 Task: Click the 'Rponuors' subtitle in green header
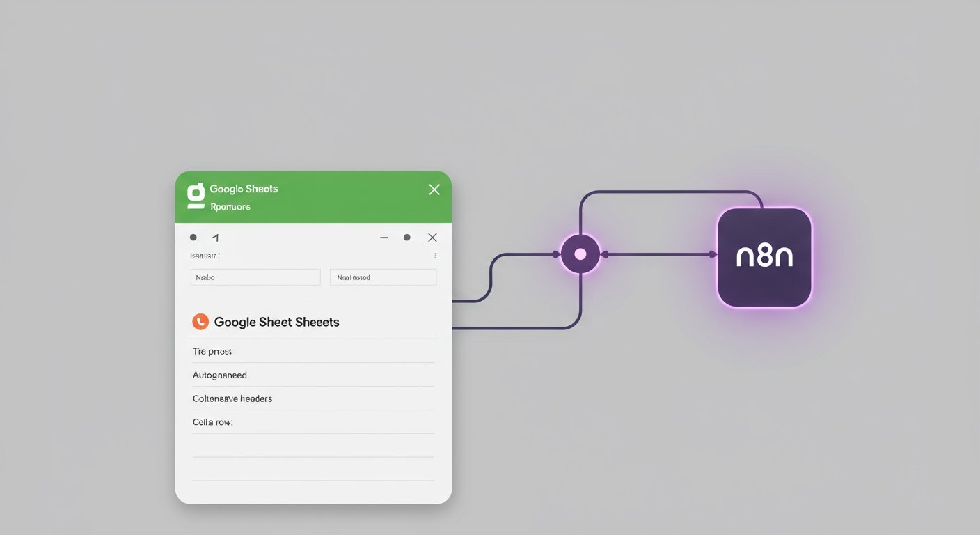pyautogui.click(x=230, y=206)
